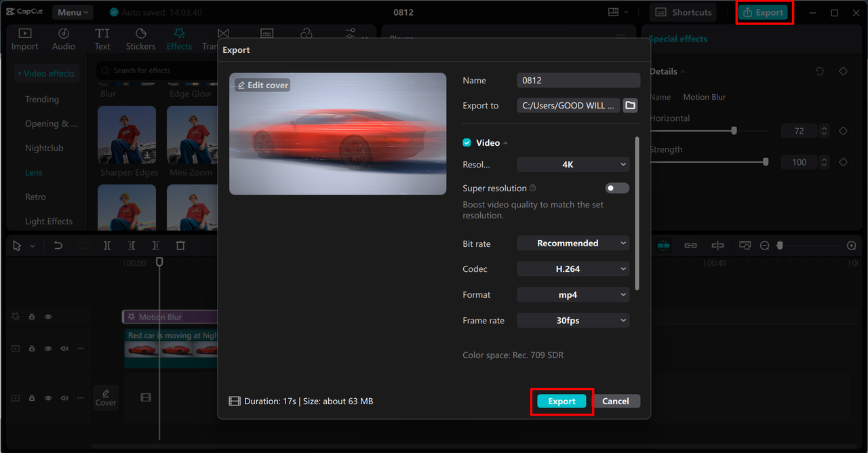Open the Adjustment panel icon
Viewport: 868px width, 453px height.
click(350, 34)
